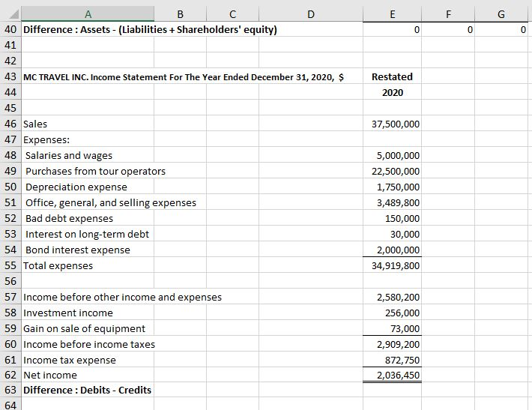This screenshot has width=532, height=410.
Task: Select column G header
Action: click(x=501, y=14)
